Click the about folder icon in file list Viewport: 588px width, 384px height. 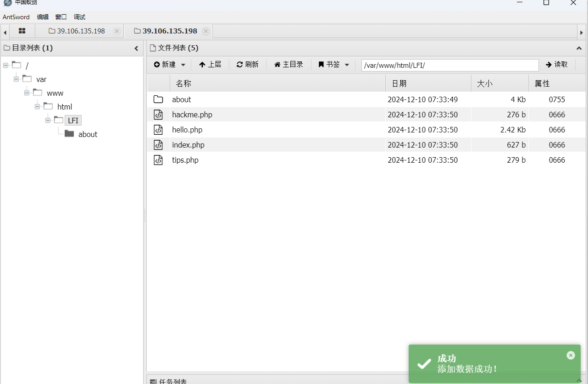[158, 99]
